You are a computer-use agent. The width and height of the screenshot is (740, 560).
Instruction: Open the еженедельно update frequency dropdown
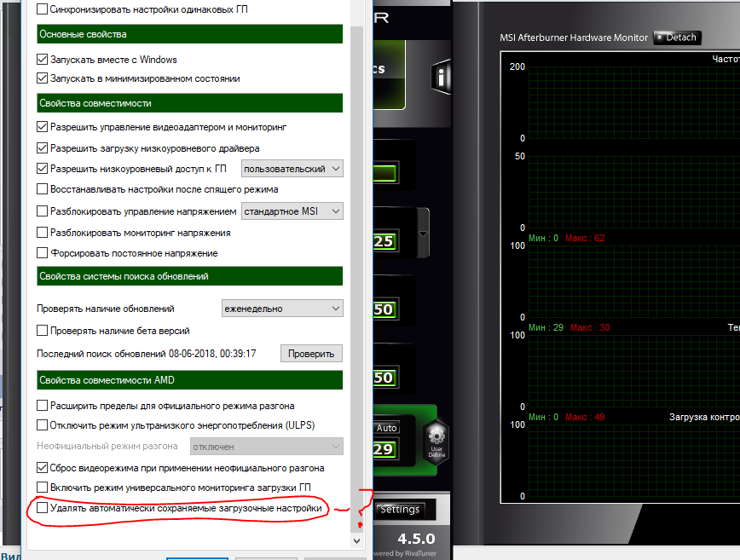(x=282, y=309)
